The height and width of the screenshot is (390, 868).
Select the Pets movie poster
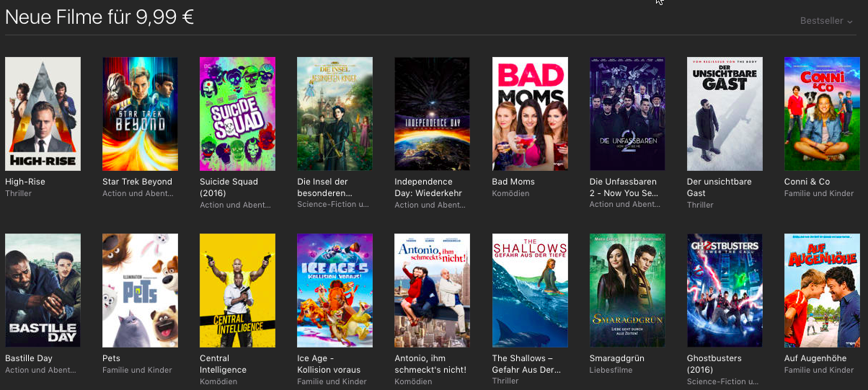coord(140,291)
